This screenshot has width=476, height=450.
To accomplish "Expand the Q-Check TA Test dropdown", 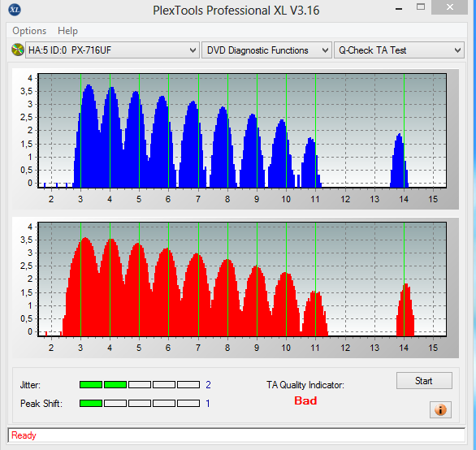I will [399, 50].
